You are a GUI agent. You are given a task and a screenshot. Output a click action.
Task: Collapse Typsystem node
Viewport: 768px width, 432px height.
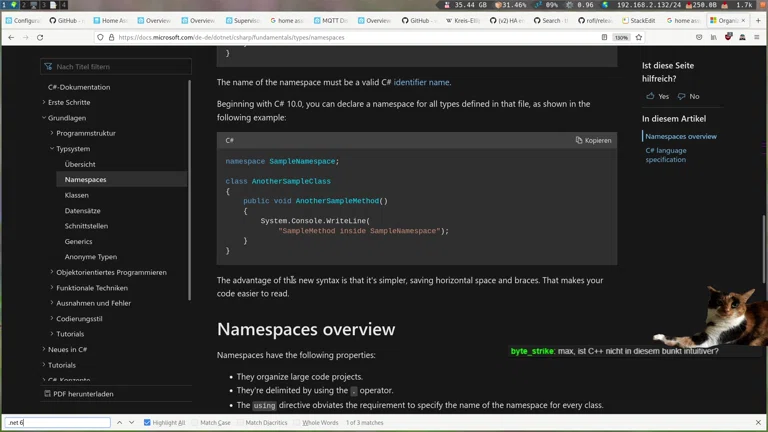52,148
